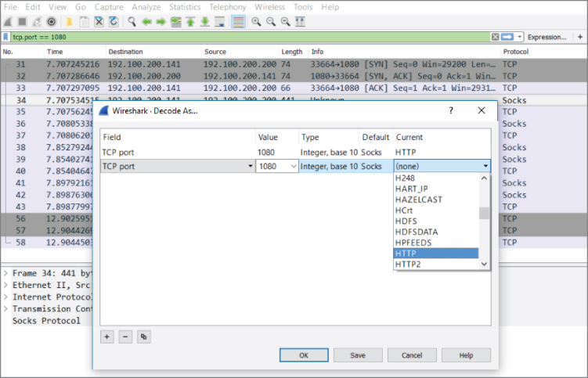Viewport: 588px width, 378px height.
Task: Click the filter bookmark icon
Action: (5, 37)
